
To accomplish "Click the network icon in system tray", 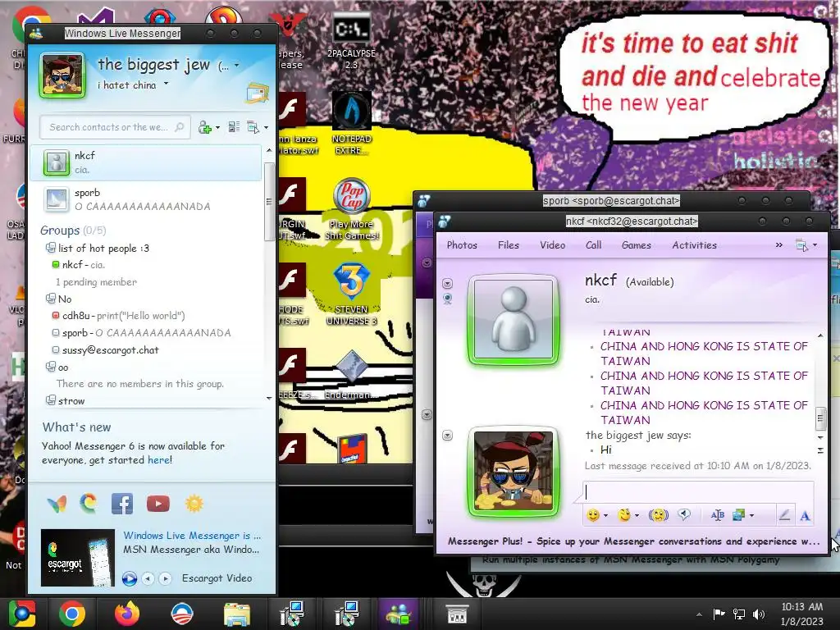I will tap(739, 614).
